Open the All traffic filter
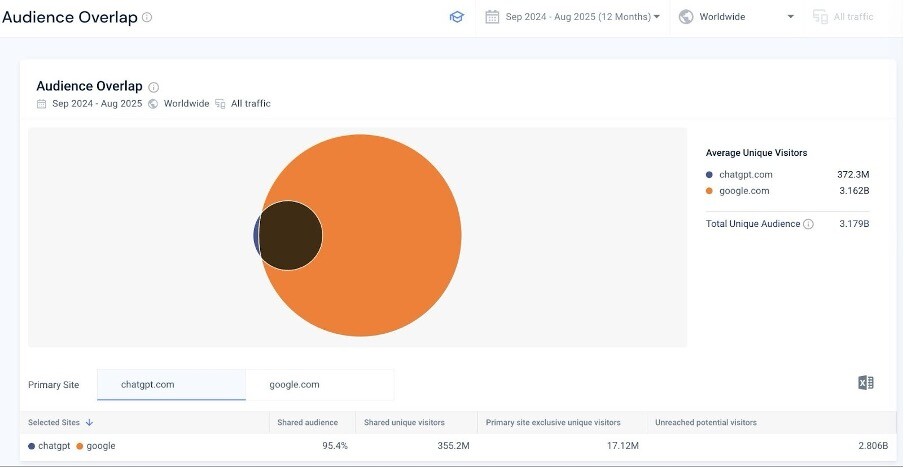904x468 pixels. click(853, 17)
